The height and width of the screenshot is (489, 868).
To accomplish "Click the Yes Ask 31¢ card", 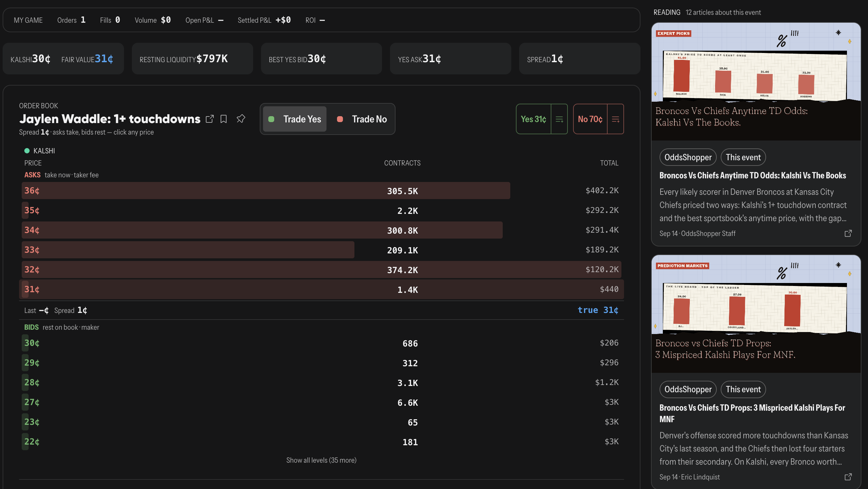I will 450,59.
